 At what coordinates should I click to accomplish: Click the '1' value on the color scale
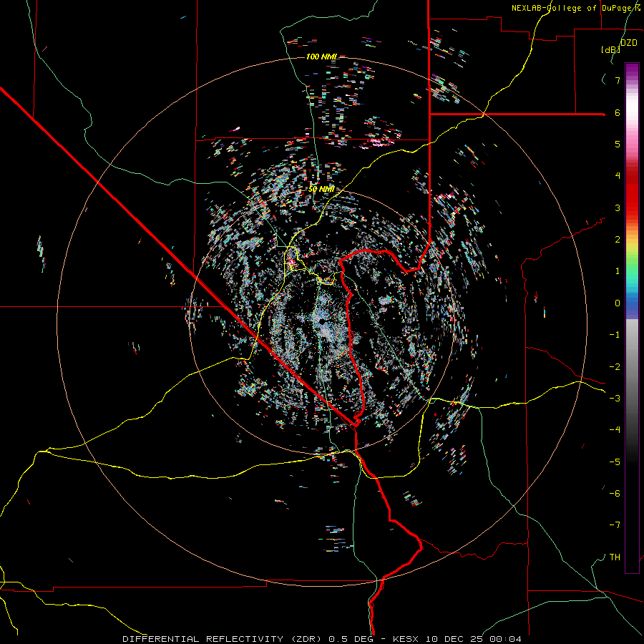[618, 271]
